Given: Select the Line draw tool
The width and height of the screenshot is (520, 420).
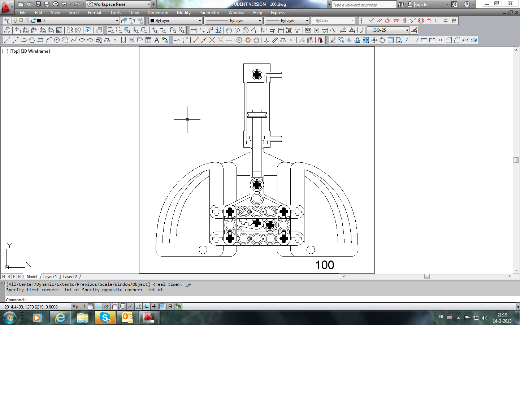Looking at the screenshot, I should [7, 40].
